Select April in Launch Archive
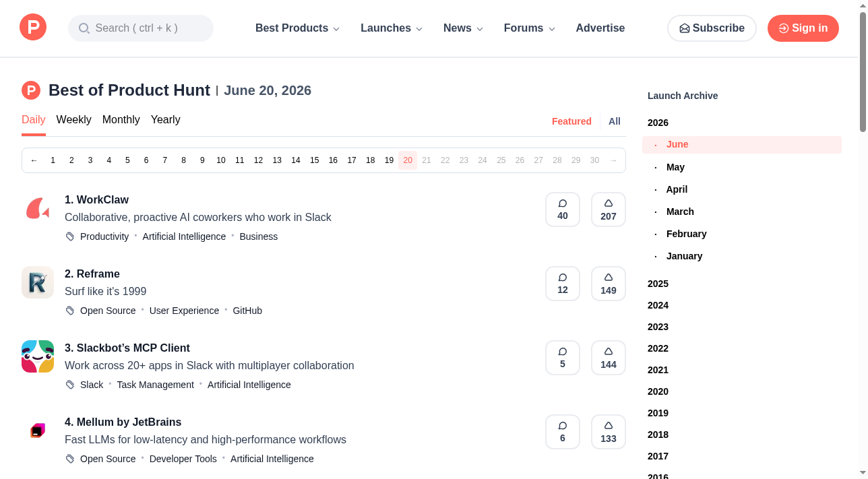Image resolution: width=868 pixels, height=479 pixels. point(677,189)
